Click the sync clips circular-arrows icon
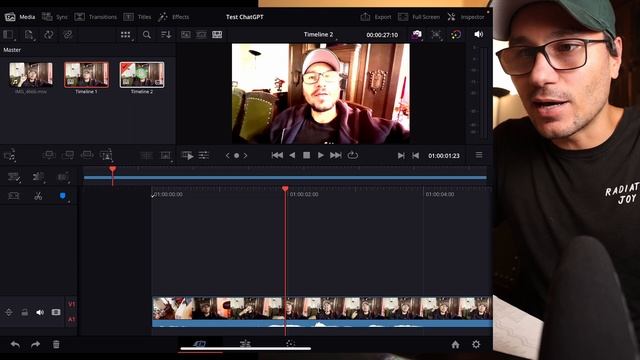This screenshot has height=360, width=640. tap(48, 35)
